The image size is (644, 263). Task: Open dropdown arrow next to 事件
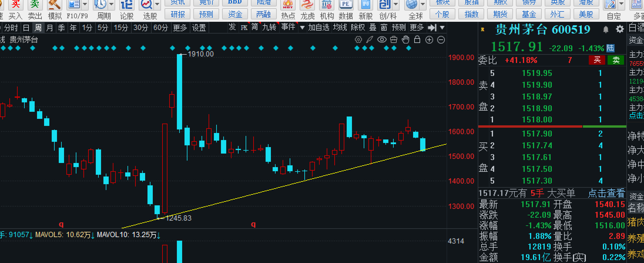302,28
